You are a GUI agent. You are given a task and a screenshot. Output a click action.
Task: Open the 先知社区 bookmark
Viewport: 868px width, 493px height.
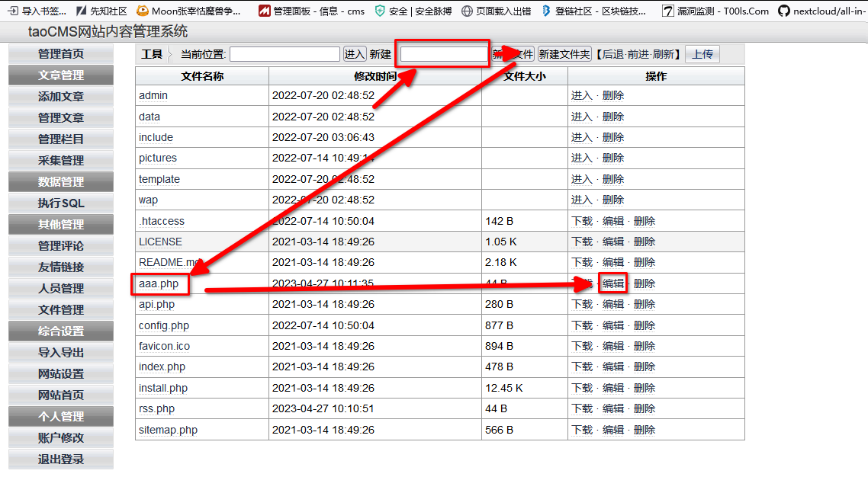tap(101, 11)
